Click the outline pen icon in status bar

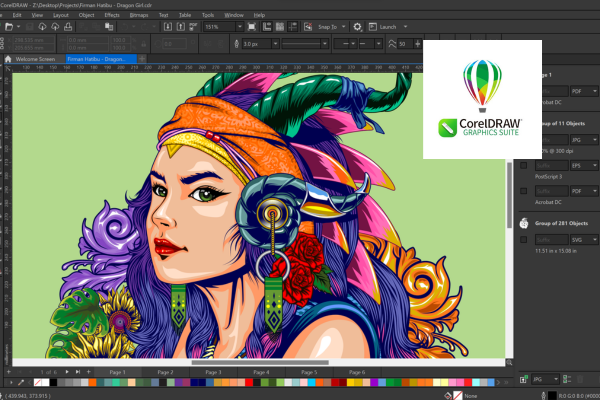click(543, 395)
